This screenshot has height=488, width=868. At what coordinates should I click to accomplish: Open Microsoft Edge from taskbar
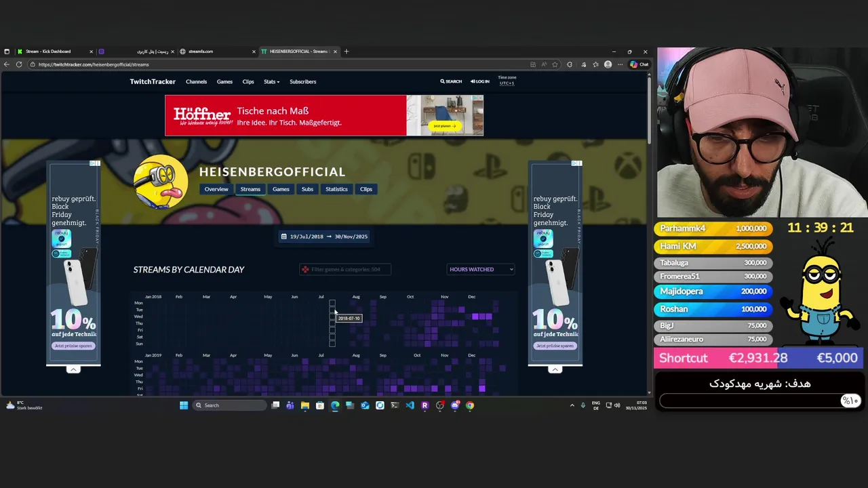(x=335, y=405)
